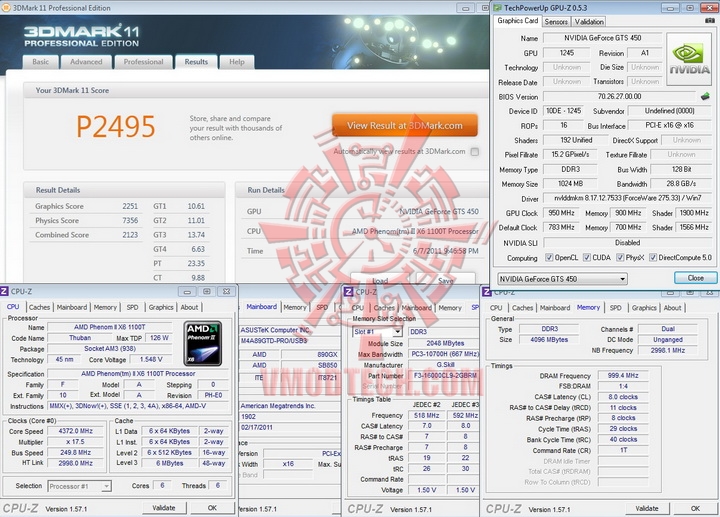Click the Close button in GPU-Z
720x517 pixels.
point(695,278)
